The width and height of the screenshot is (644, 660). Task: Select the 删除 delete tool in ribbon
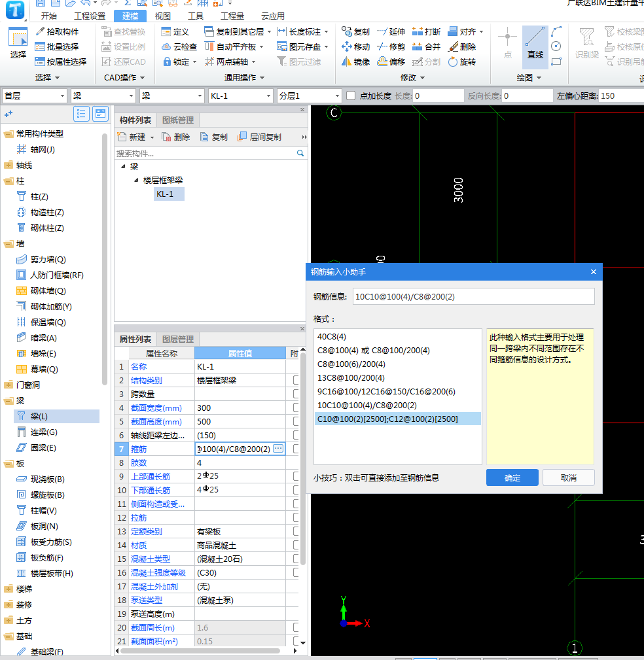tap(461, 46)
